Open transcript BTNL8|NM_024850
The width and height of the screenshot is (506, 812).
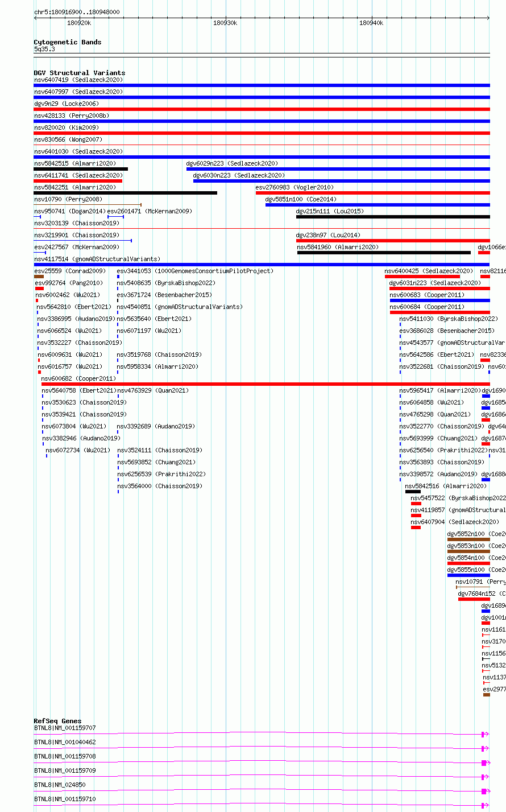coord(262,791)
